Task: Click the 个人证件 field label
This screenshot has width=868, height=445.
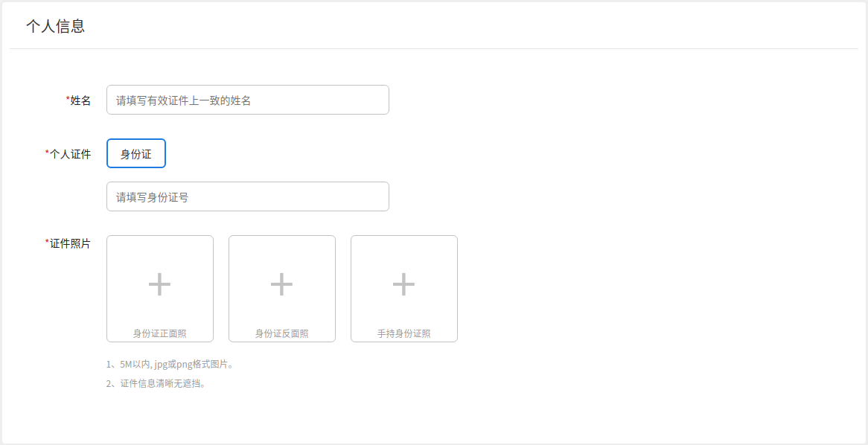Action: coord(70,154)
